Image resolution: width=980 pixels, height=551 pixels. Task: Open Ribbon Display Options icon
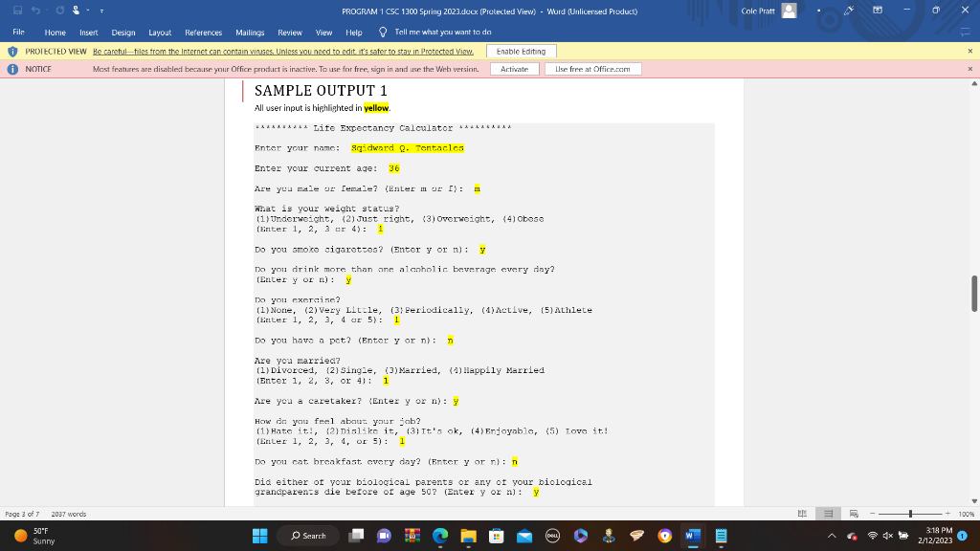[878, 11]
